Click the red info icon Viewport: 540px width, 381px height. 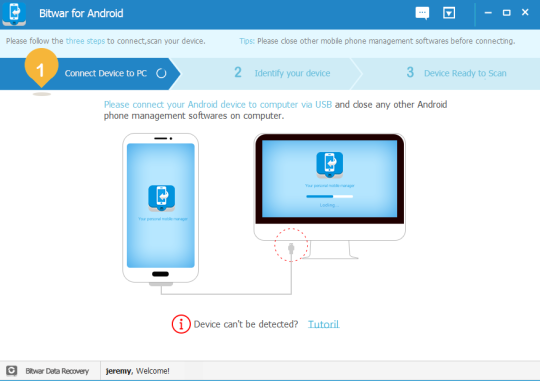pos(181,324)
